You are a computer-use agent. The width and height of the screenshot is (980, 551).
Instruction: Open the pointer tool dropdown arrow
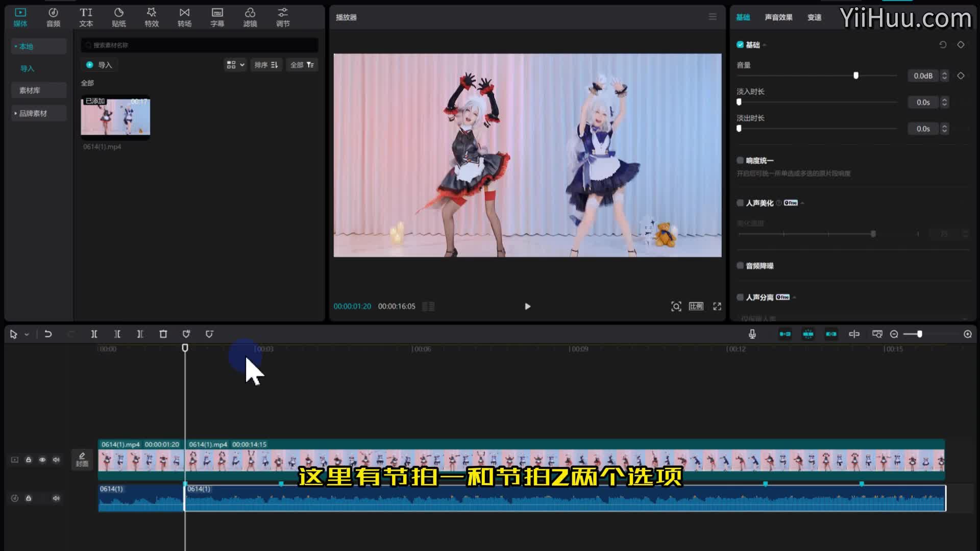pyautogui.click(x=27, y=335)
